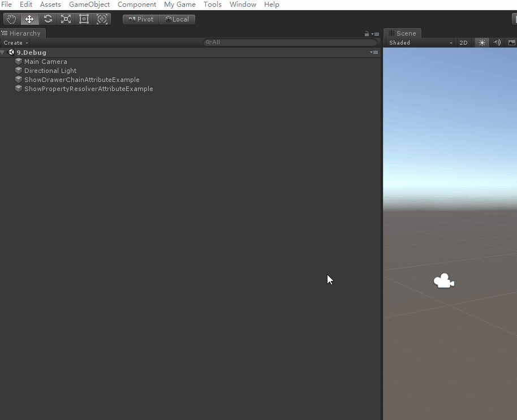
Task: Select the Scale tool
Action: tap(66, 19)
